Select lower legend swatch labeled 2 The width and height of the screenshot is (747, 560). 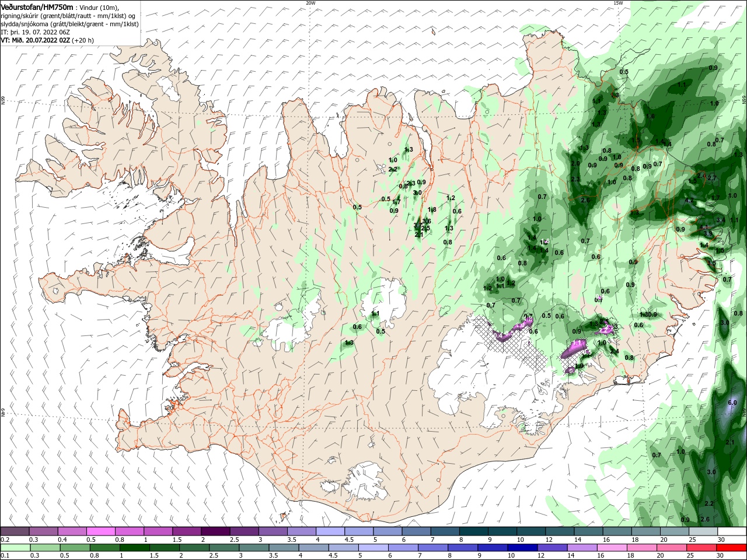pos(194,548)
